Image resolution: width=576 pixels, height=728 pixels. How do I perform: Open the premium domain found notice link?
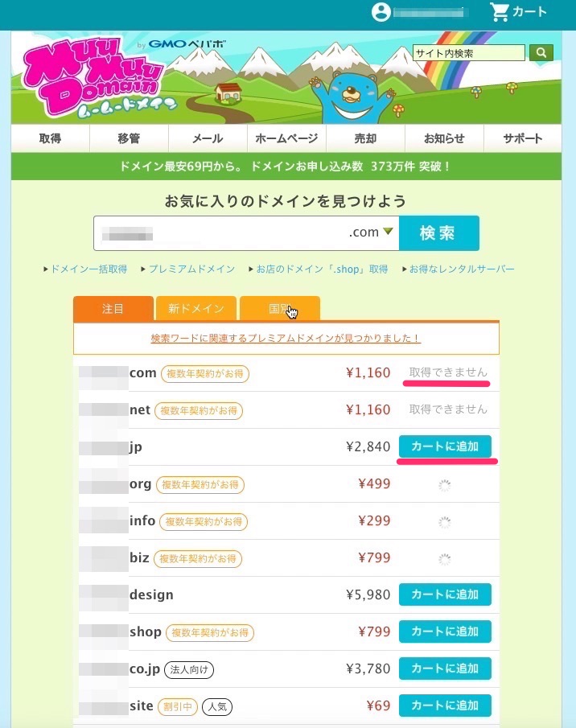286,339
